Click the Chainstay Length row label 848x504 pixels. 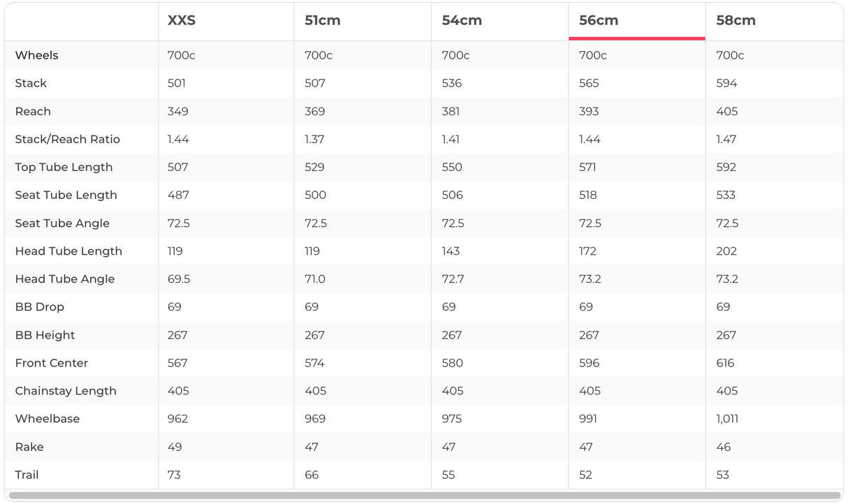point(66,391)
